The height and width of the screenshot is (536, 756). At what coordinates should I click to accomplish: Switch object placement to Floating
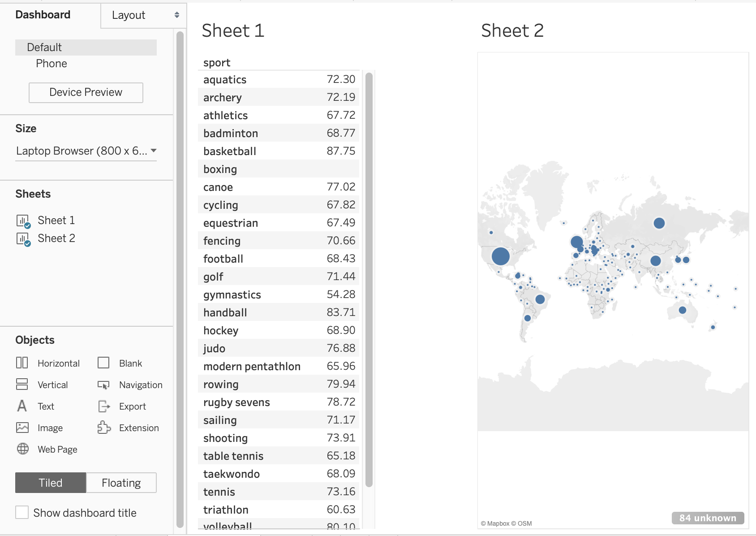[x=121, y=483]
